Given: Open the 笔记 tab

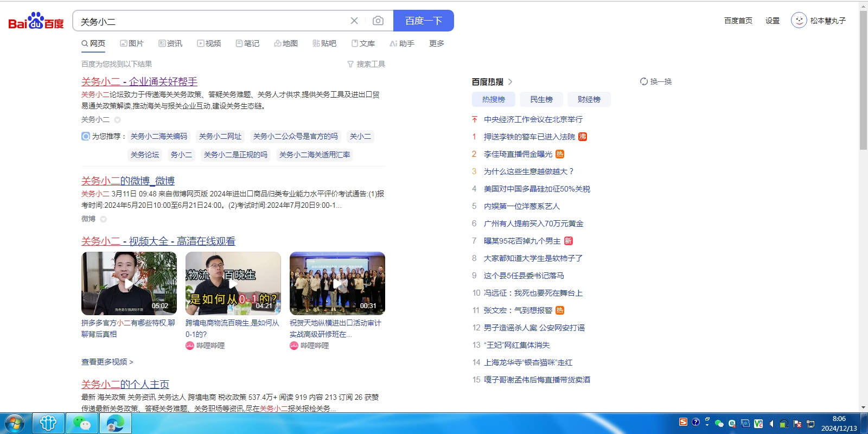Looking at the screenshot, I should tap(247, 43).
